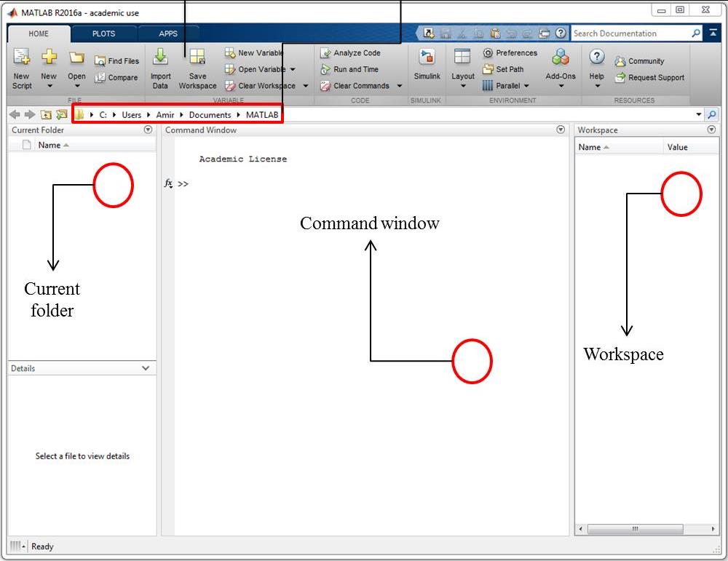This screenshot has width=728, height=561.
Task: Click the New plus icon
Action: 49,57
